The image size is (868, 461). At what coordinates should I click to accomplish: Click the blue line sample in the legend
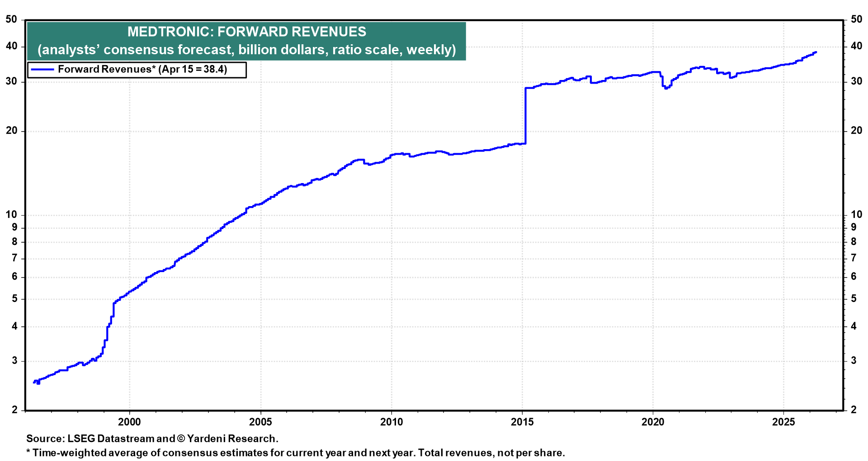click(x=42, y=70)
